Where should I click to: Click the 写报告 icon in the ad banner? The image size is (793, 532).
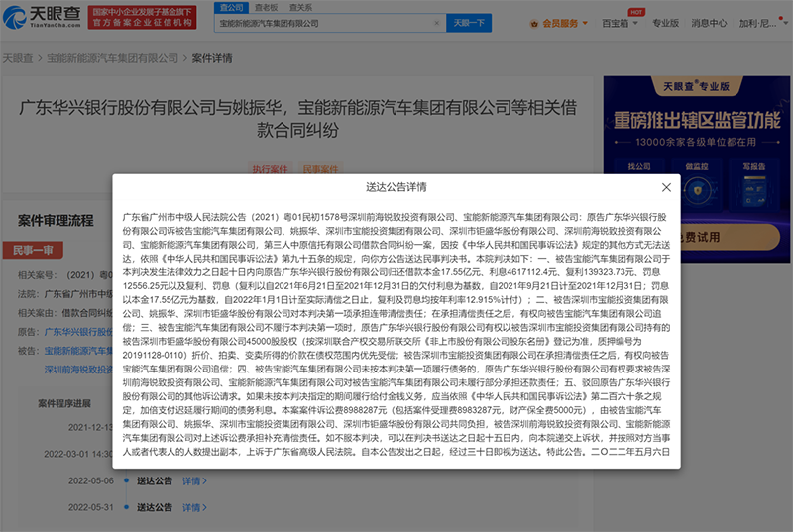[754, 191]
